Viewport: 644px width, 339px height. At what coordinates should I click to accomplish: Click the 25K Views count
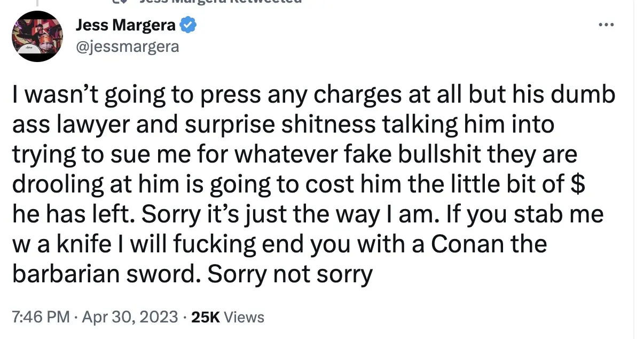[x=227, y=317]
